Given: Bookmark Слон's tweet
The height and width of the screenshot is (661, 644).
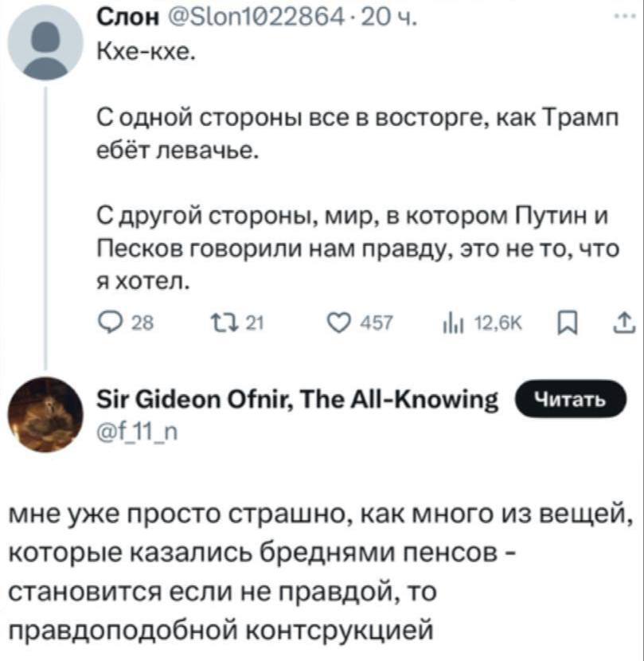Looking at the screenshot, I should point(564,321).
